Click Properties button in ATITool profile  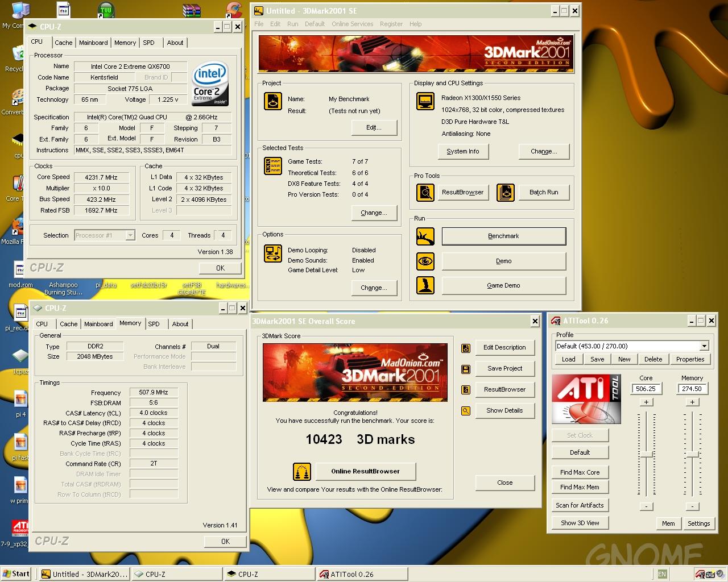pyautogui.click(x=690, y=359)
